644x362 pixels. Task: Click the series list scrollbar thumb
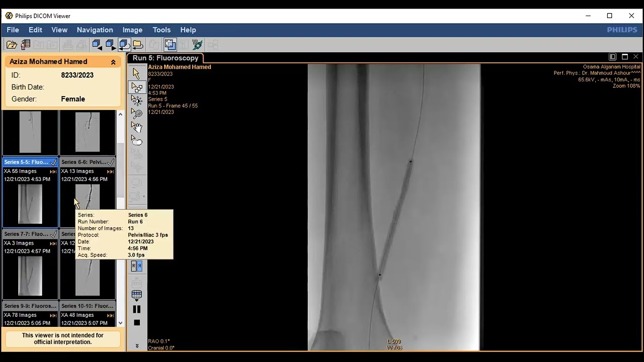(120, 170)
